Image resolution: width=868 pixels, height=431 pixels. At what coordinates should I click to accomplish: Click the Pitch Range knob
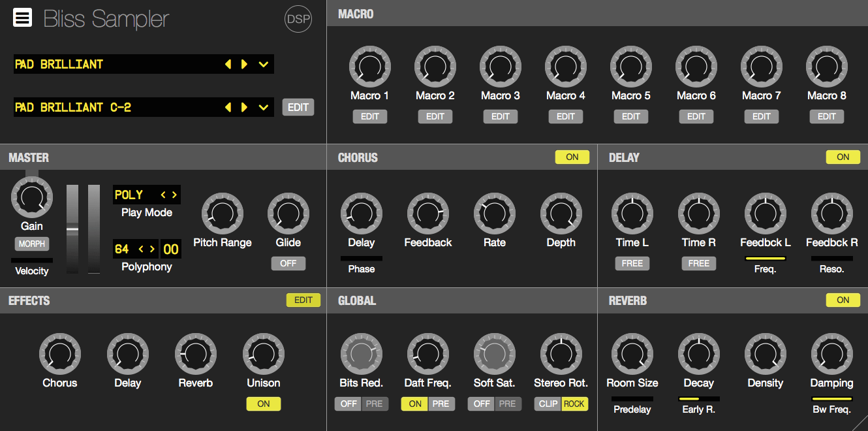(223, 214)
